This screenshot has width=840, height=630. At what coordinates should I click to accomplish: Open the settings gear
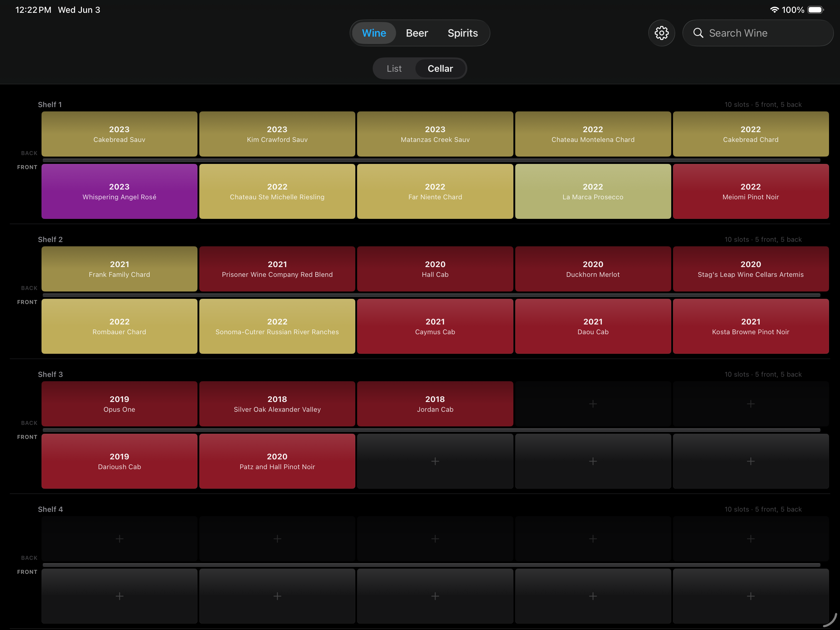coord(661,33)
